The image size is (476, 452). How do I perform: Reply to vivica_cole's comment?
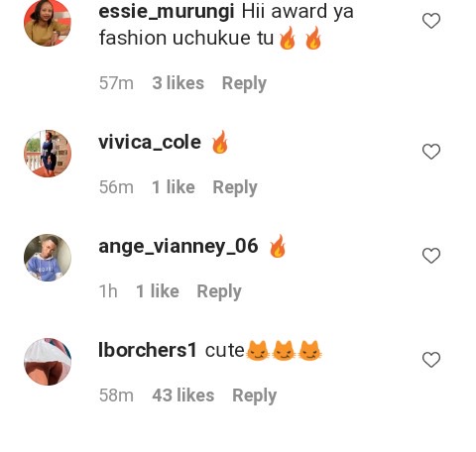point(235,187)
